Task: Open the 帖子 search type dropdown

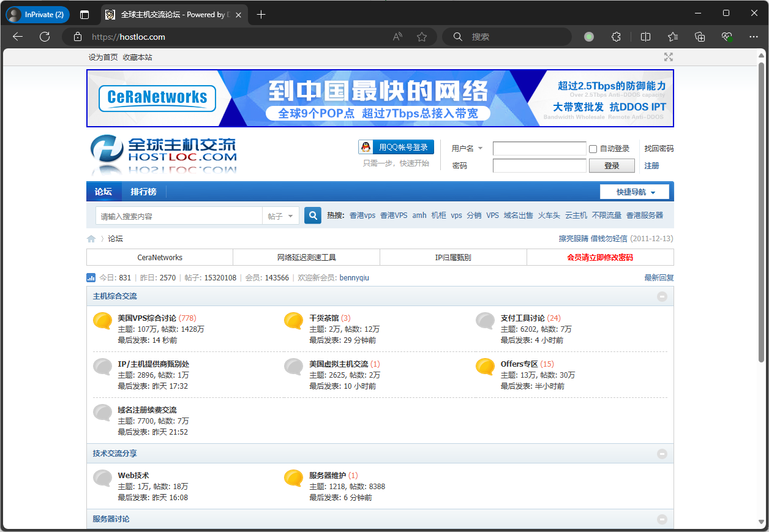Action: click(281, 216)
